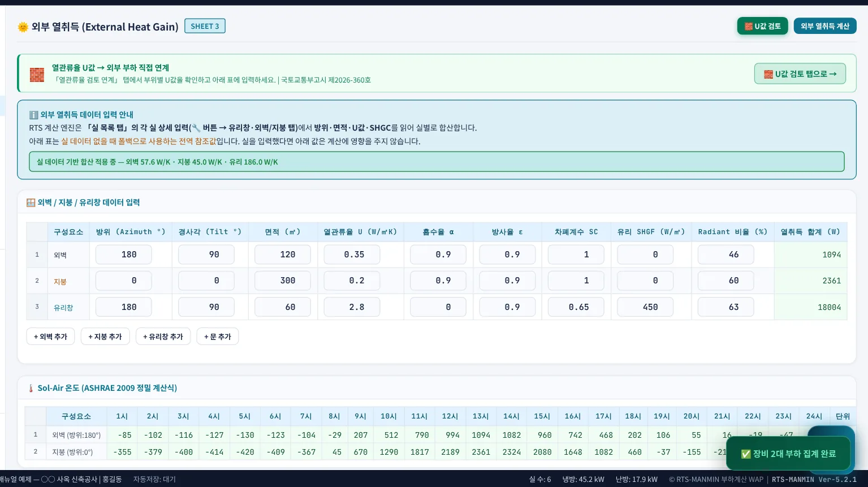This screenshot has width=868, height=487.
Task: Click the 12시 column header in Sol-Air table
Action: click(x=450, y=416)
